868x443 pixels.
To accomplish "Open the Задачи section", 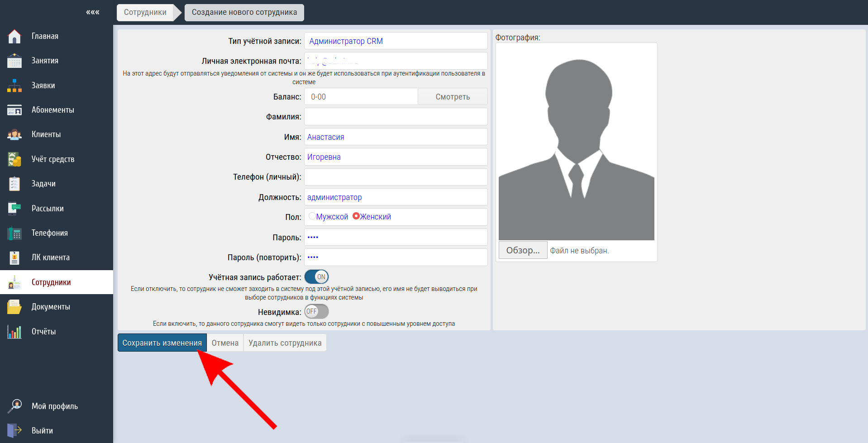I will coord(43,184).
